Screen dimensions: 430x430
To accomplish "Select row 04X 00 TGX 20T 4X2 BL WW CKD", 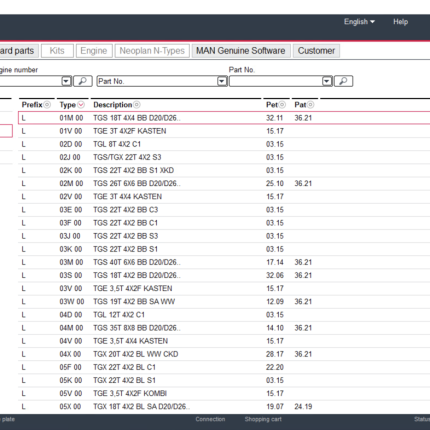I will [x=224, y=354].
